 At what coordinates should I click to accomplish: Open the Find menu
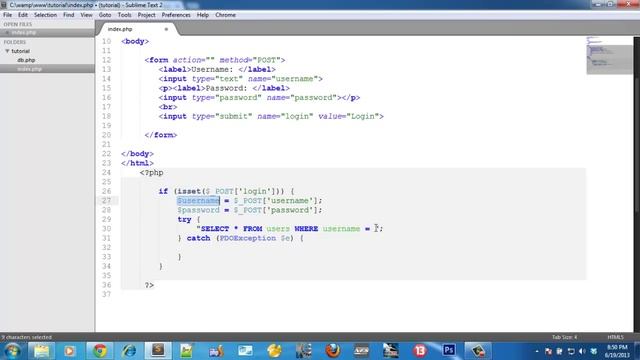[69, 15]
